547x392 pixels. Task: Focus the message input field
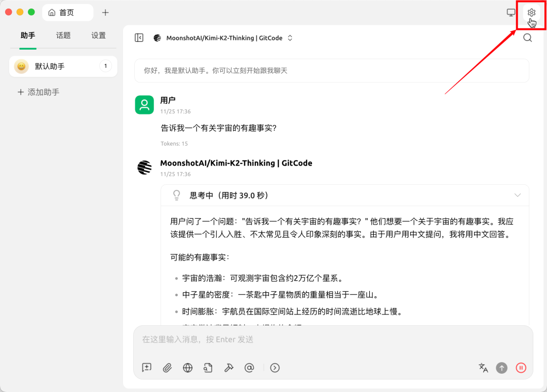pos(333,339)
